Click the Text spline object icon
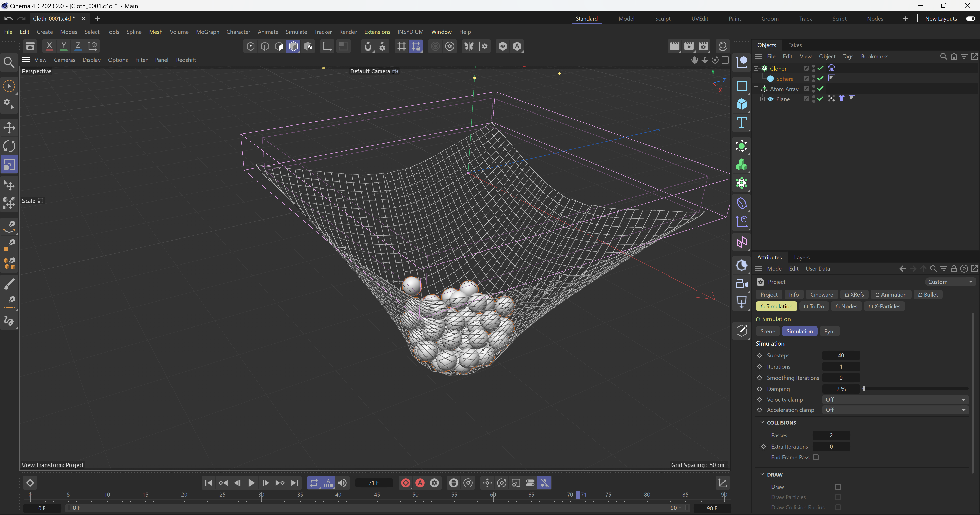This screenshot has width=980, height=515. 741,123
